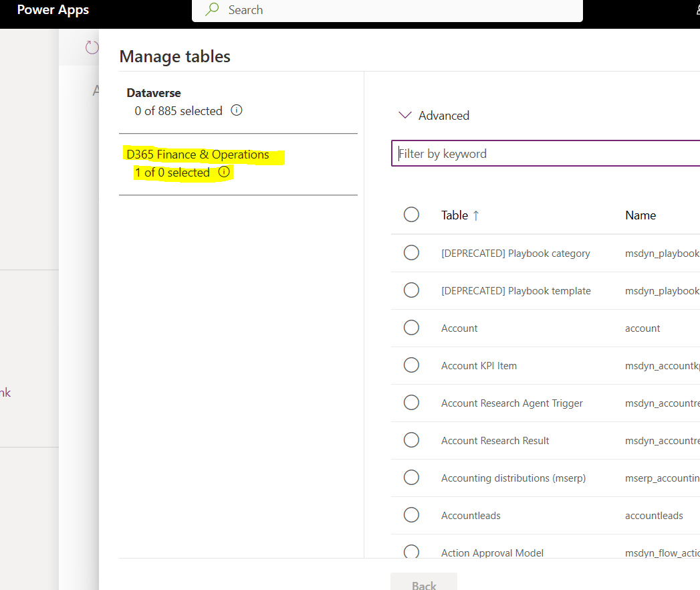The image size is (700, 590).
Task: Toggle the select-all circle in header row
Action: (411, 214)
